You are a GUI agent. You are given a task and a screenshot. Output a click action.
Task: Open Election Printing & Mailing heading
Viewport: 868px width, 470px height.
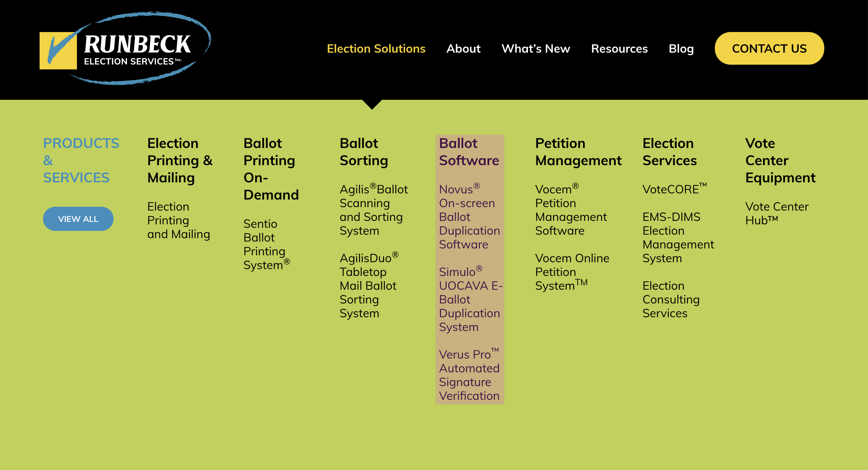(x=180, y=160)
